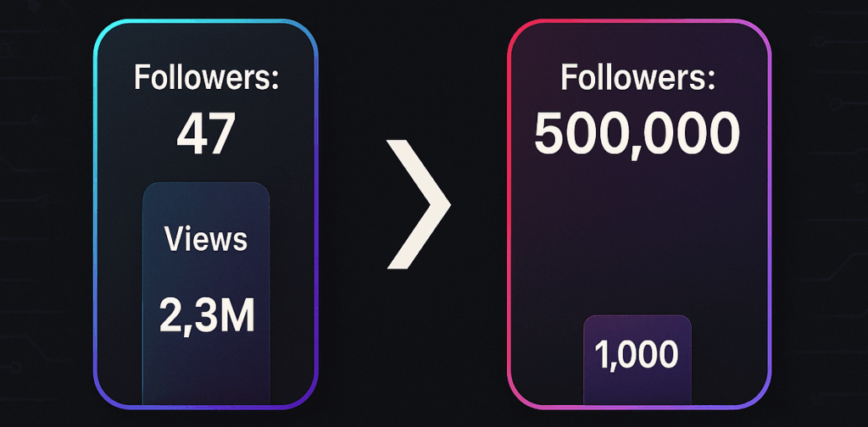Viewport: 868px width, 427px height.
Task: Click the empty area below 500,000
Action: coord(637,232)
